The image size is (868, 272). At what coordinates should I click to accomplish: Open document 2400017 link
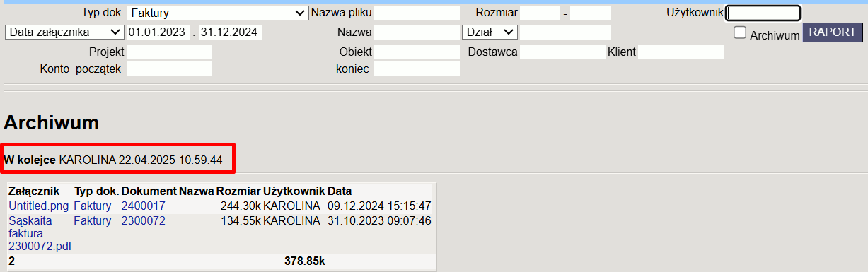(143, 206)
